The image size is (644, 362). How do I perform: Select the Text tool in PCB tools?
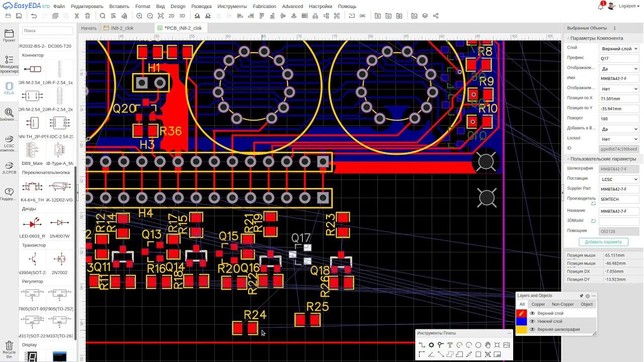tap(450, 345)
